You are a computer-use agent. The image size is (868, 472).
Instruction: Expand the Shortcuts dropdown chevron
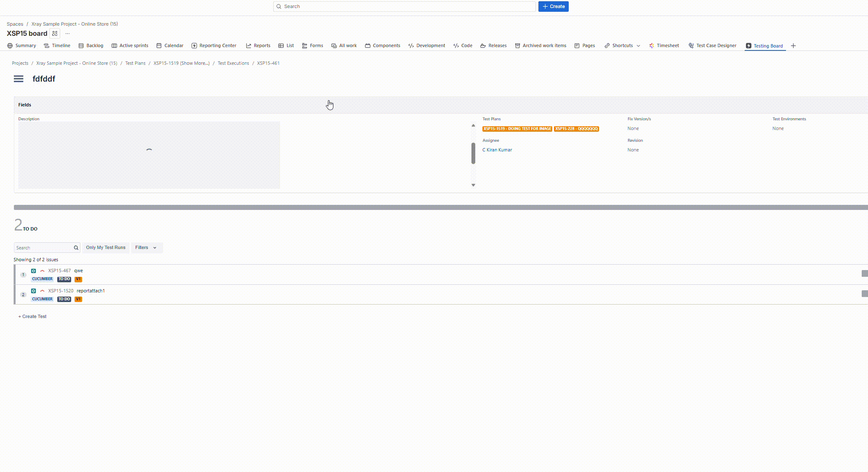[x=638, y=46]
